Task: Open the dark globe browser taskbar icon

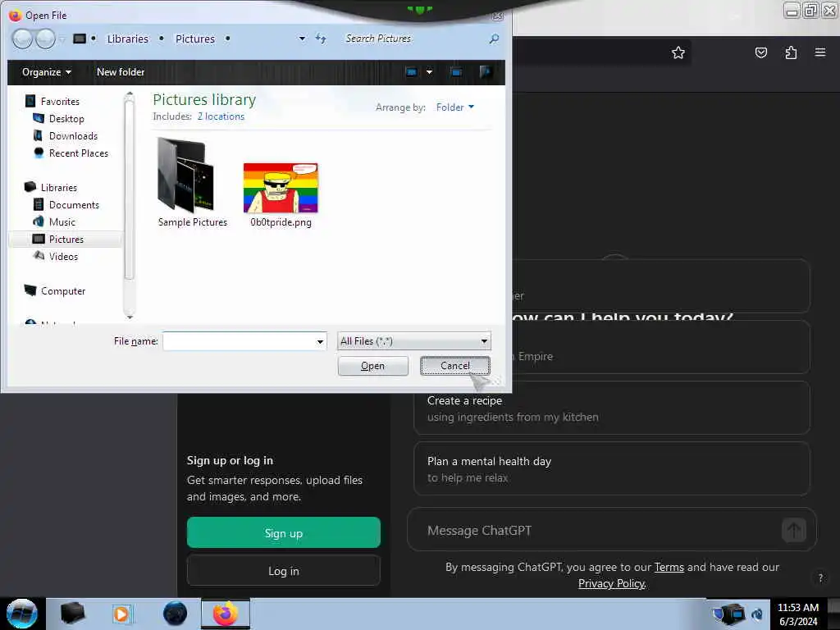Action: pos(176,614)
